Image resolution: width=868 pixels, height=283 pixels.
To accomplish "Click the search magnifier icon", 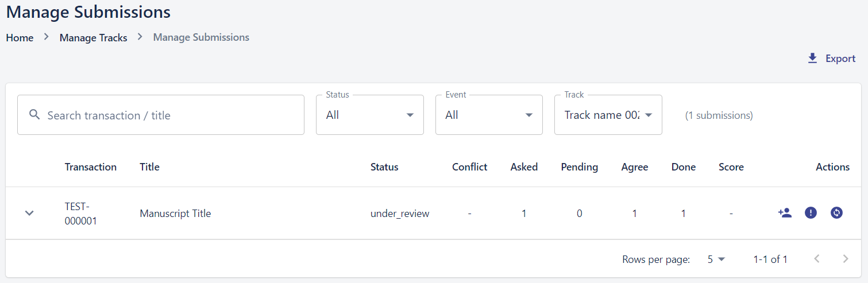I will 34,115.
